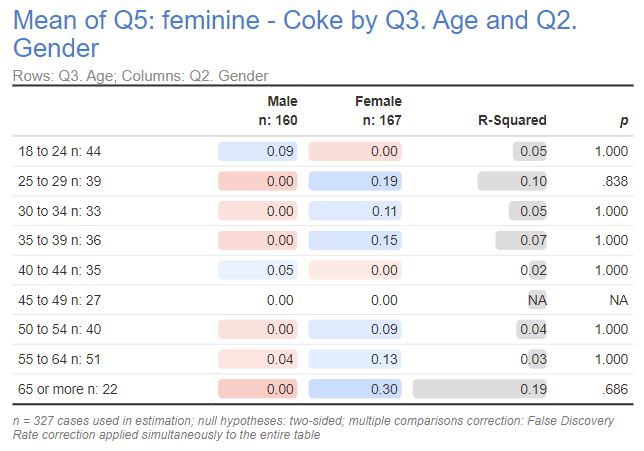
Task: Click the .686 p-value cell
Action: [610, 389]
